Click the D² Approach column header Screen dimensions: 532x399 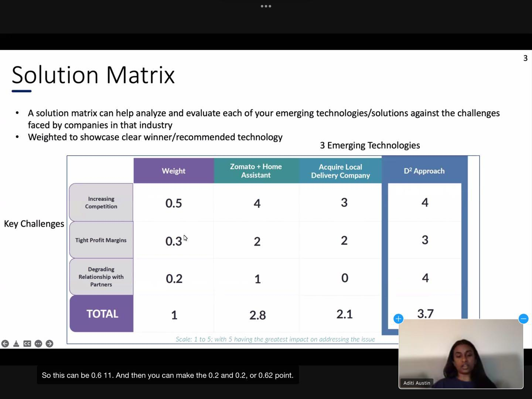[x=424, y=171]
